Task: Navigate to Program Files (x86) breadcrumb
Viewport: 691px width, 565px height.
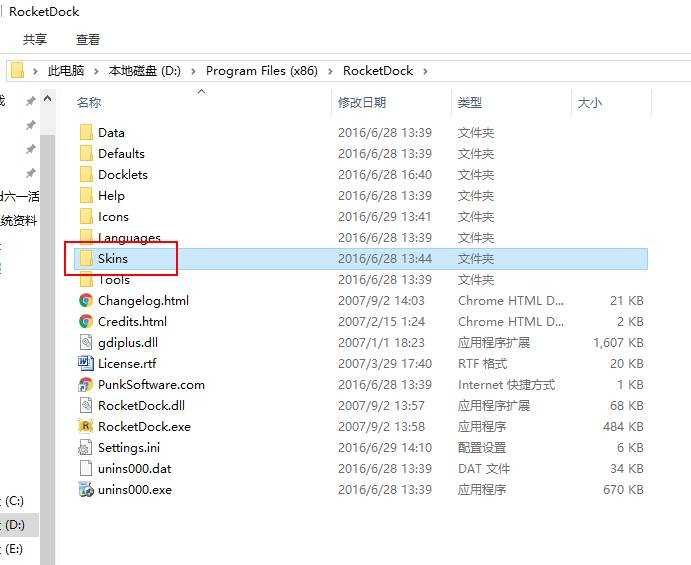Action: [262, 71]
